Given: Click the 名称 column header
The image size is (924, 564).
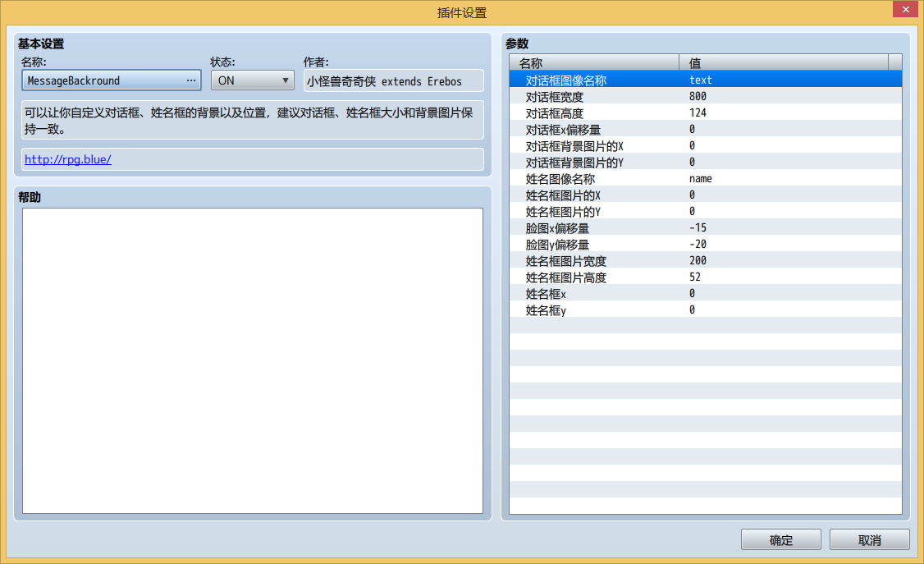Looking at the screenshot, I should (x=594, y=62).
